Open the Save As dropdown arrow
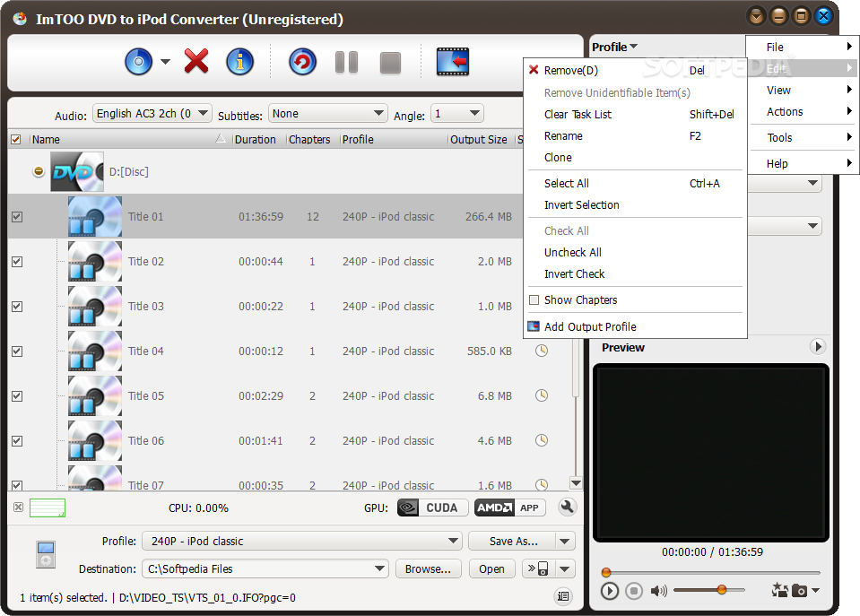The width and height of the screenshot is (860, 616). 565,542
